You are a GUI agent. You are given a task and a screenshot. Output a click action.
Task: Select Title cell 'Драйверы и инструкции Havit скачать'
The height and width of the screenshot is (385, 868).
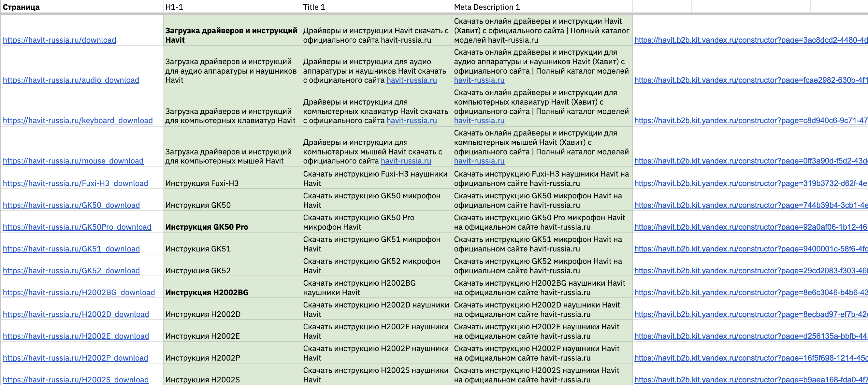376,30
